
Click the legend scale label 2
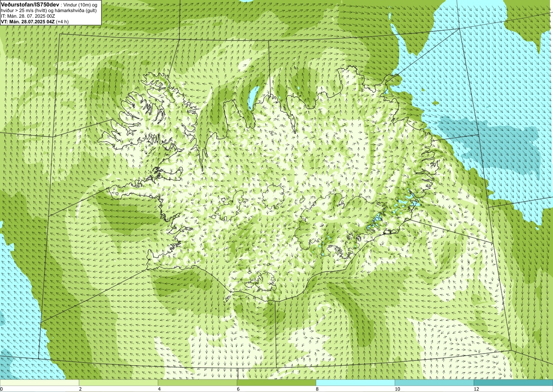click(x=80, y=389)
